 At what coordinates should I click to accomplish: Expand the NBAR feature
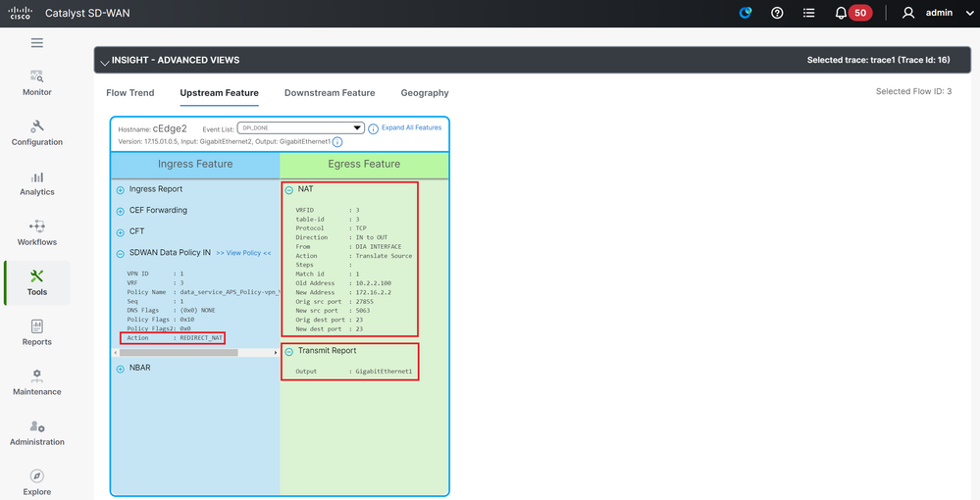click(120, 369)
